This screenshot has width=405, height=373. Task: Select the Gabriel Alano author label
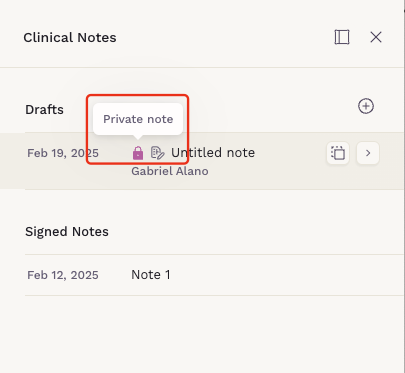coord(170,171)
